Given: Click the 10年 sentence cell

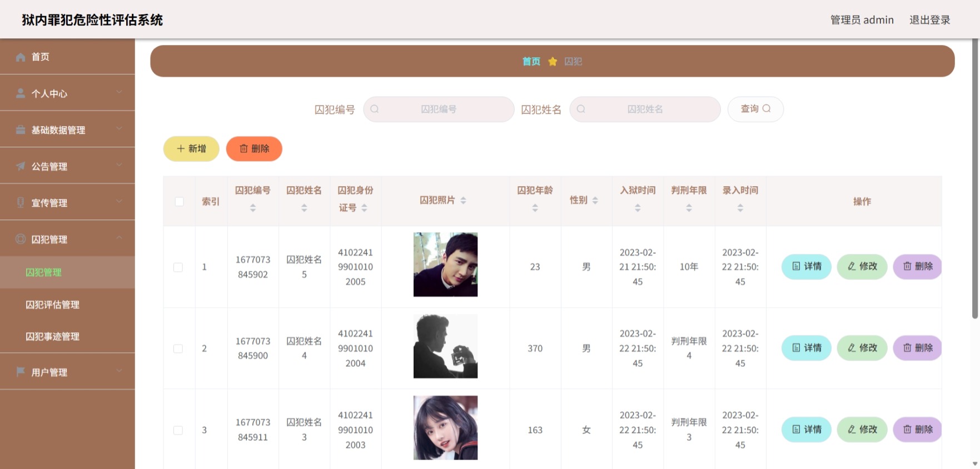Looking at the screenshot, I should coord(689,267).
